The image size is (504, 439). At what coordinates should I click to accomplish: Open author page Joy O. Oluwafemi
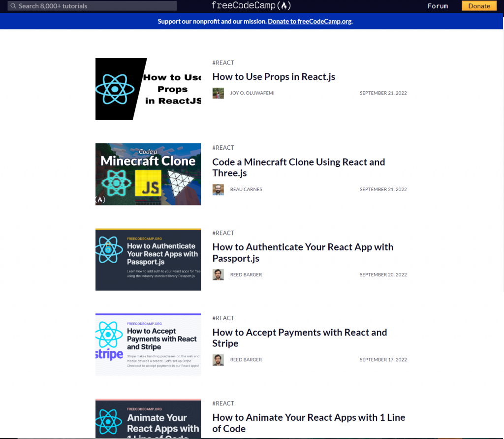252,93
